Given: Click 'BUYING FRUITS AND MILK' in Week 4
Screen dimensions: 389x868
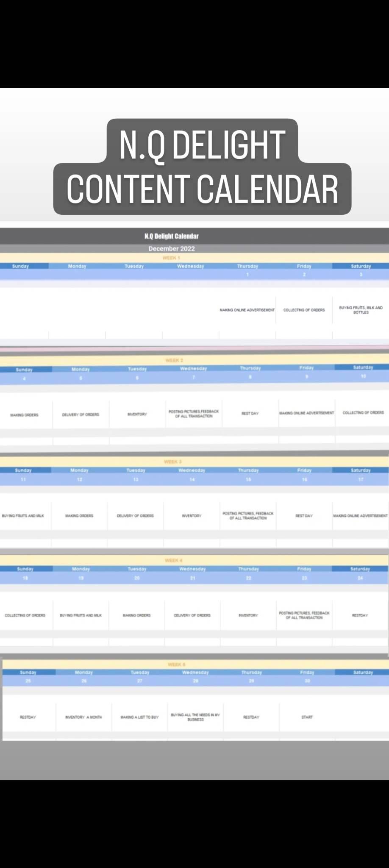Looking at the screenshot, I should (x=81, y=615).
